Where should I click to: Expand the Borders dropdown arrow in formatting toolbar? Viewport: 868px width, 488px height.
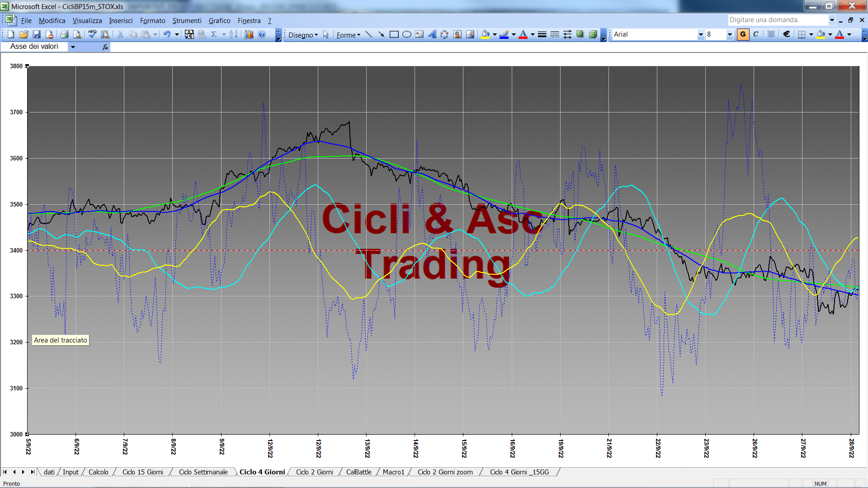pos(811,34)
